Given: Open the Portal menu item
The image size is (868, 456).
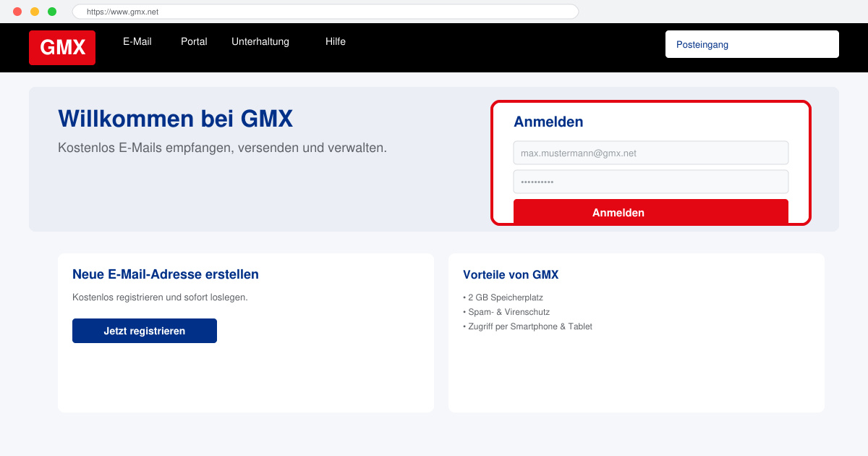Looking at the screenshot, I should 194,42.
